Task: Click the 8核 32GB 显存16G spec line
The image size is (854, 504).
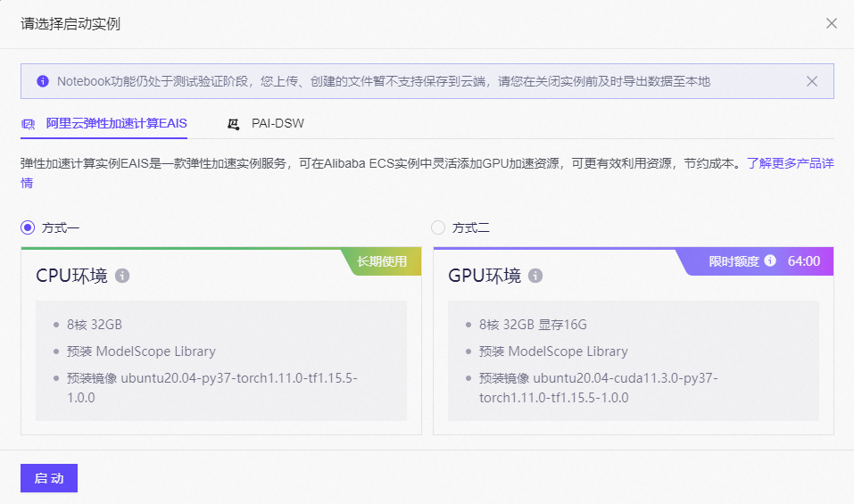Action: tap(533, 325)
